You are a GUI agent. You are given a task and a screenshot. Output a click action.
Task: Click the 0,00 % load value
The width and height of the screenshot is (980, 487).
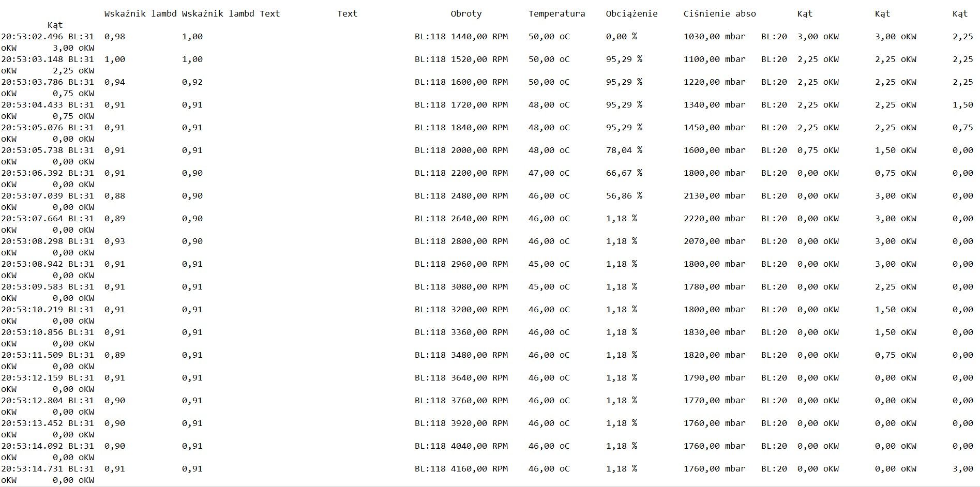pos(621,37)
